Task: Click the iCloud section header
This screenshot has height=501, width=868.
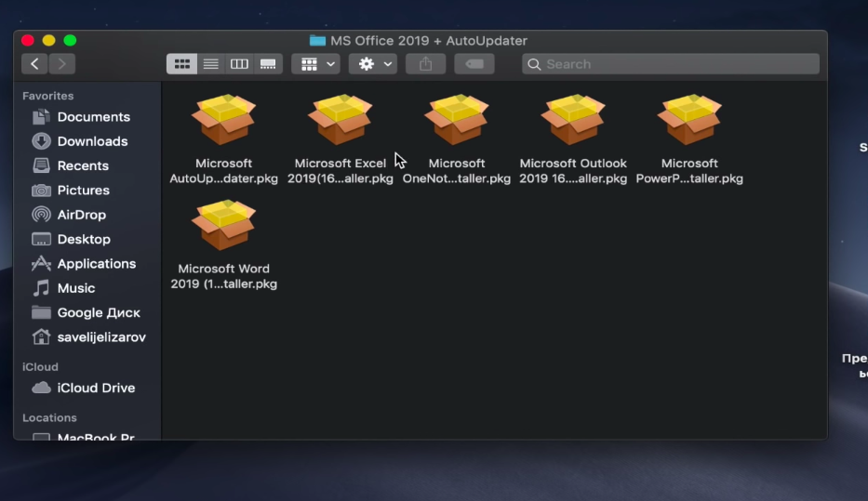Action: point(40,366)
